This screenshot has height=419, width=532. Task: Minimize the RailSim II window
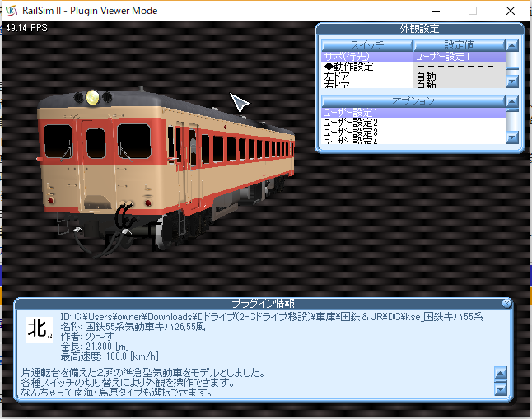[436, 11]
